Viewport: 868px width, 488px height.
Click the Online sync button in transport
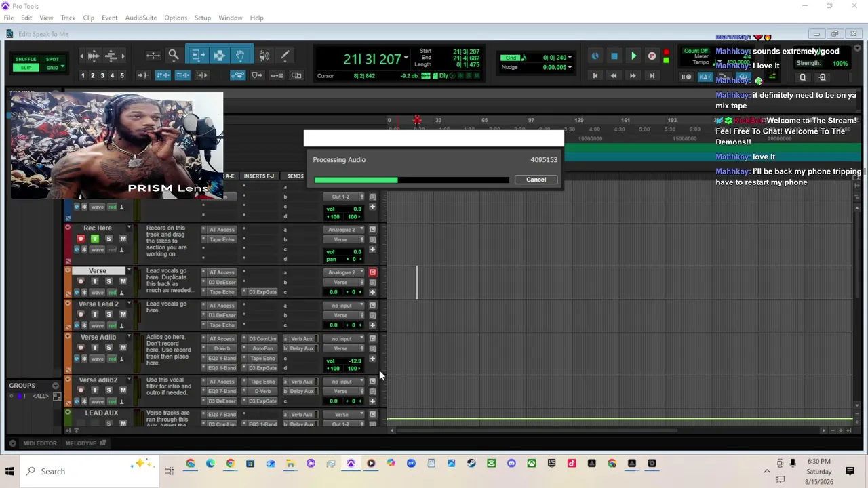[x=595, y=56]
